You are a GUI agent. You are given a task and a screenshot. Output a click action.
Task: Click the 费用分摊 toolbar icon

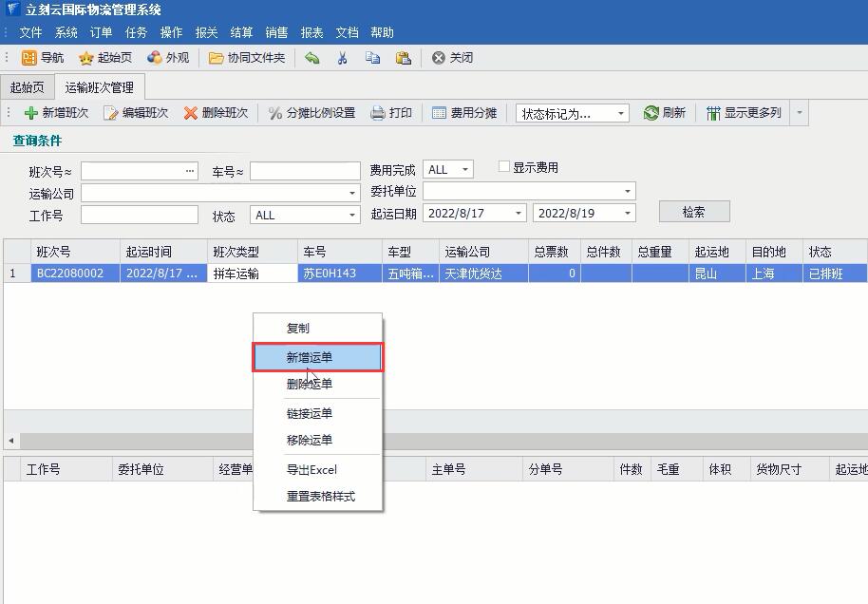[x=439, y=113]
